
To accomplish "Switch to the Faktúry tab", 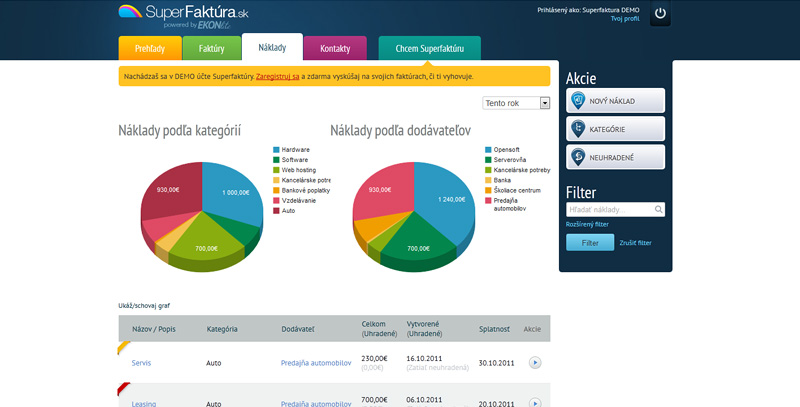I will click(x=211, y=48).
